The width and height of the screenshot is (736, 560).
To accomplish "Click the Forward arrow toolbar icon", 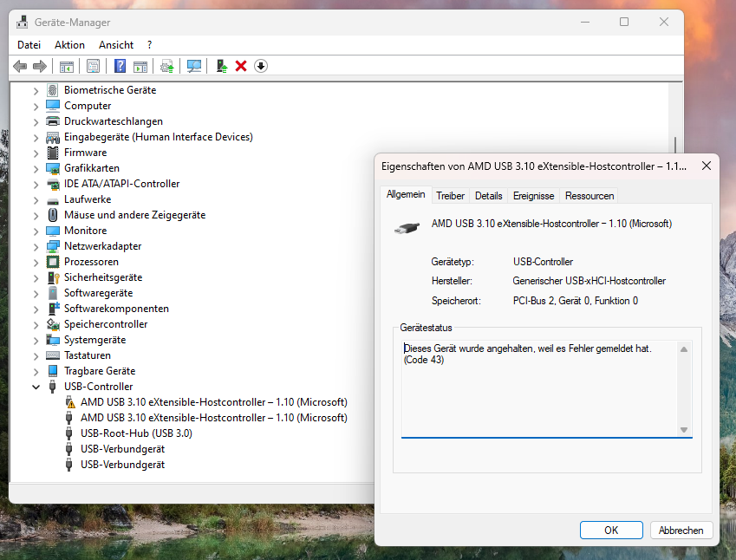I will click(40, 66).
